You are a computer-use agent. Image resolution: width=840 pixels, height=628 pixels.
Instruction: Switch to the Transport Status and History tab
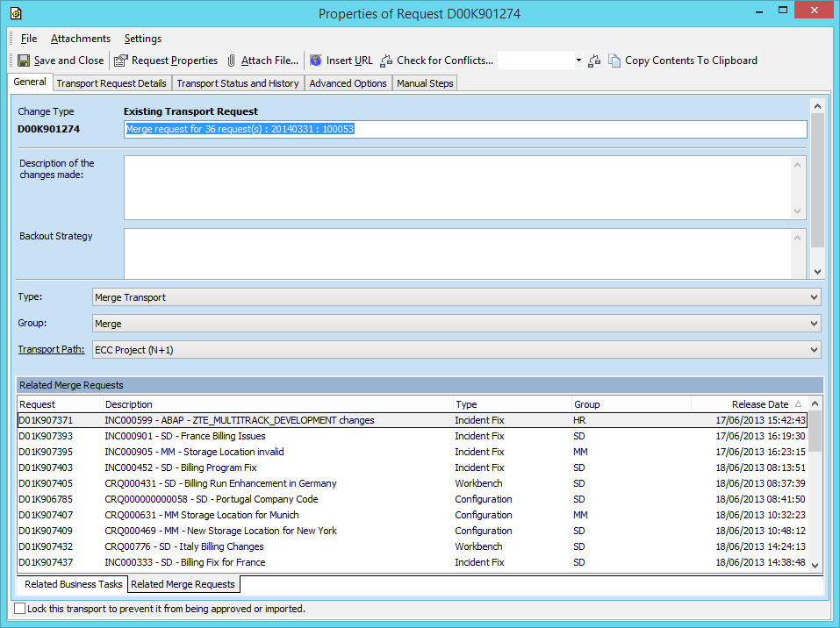click(237, 83)
